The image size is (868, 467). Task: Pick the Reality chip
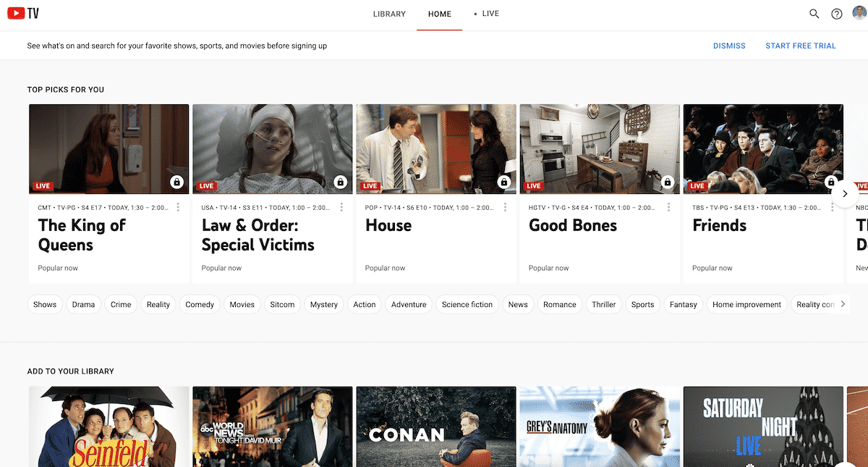click(158, 304)
